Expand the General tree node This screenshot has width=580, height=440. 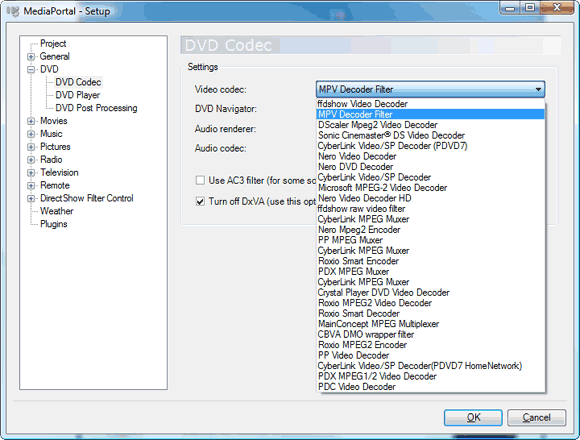click(31, 57)
